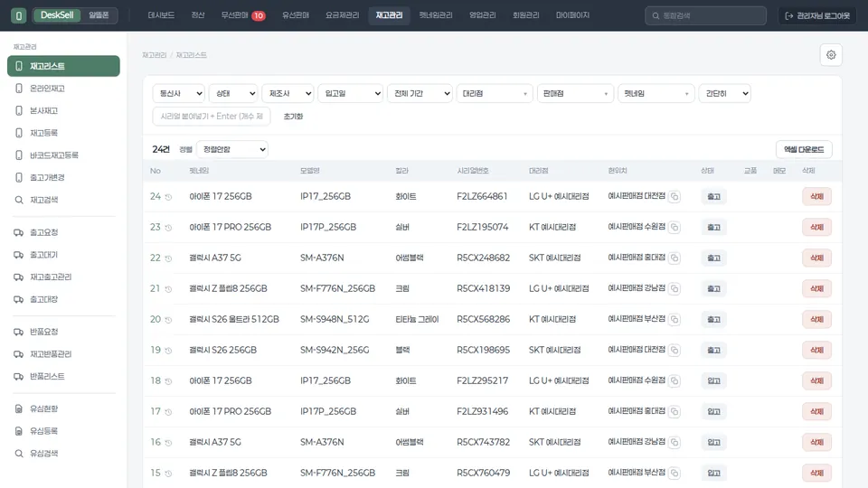Click the history clock icon in row 24
Image resolution: width=868 pixels, height=488 pixels.
(168, 197)
